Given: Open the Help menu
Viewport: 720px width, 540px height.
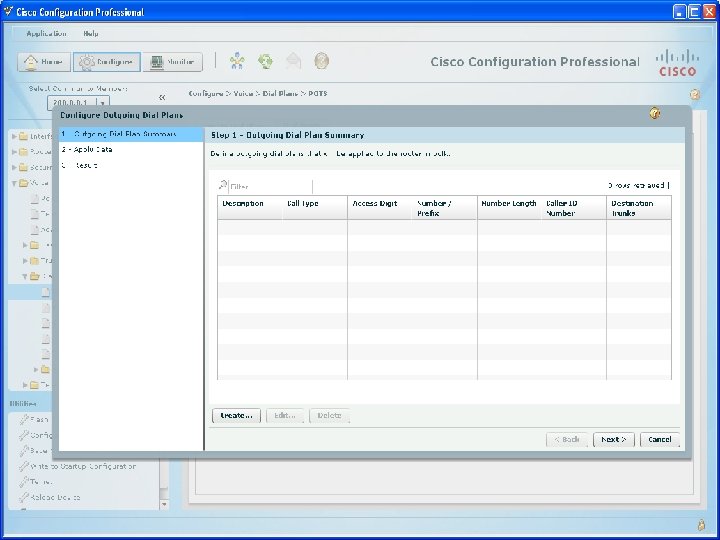Looking at the screenshot, I should [x=91, y=34].
